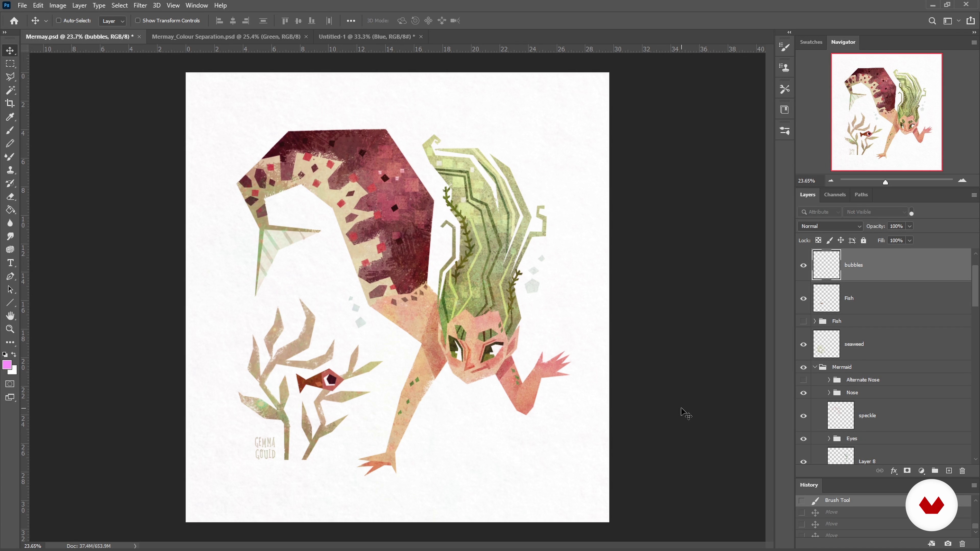Select the Crop tool
The width and height of the screenshot is (980, 551).
pos(10,103)
